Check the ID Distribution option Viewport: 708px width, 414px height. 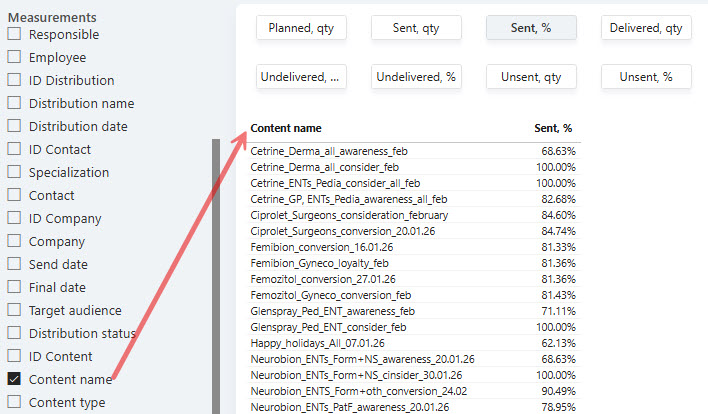pos(14,80)
